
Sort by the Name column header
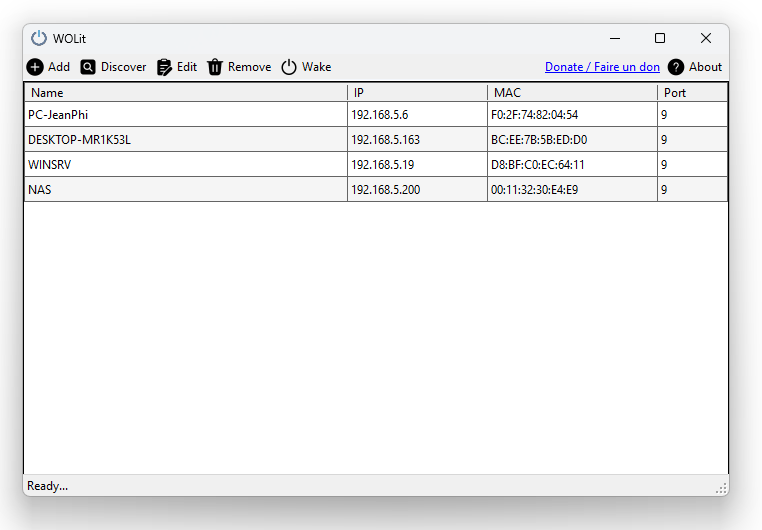click(47, 93)
